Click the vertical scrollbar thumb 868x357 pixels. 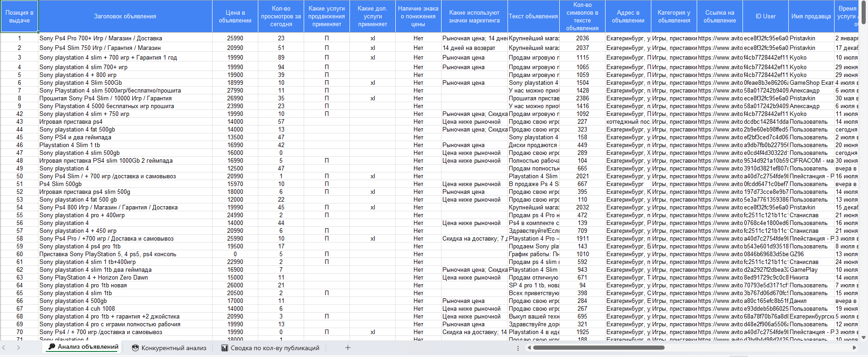click(x=864, y=12)
